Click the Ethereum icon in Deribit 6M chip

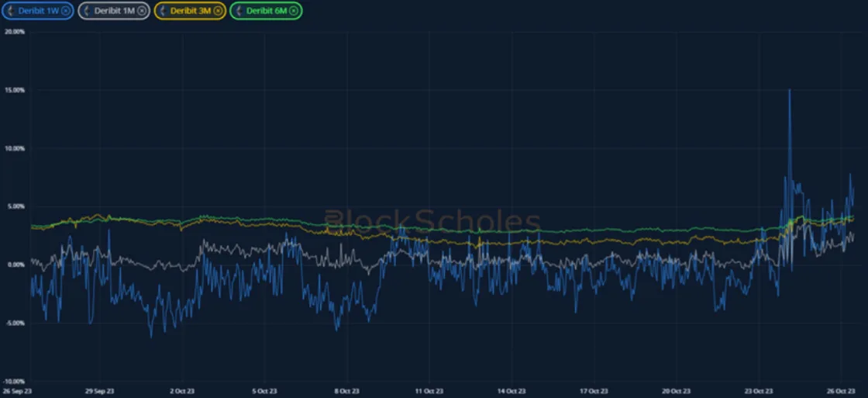click(239, 11)
